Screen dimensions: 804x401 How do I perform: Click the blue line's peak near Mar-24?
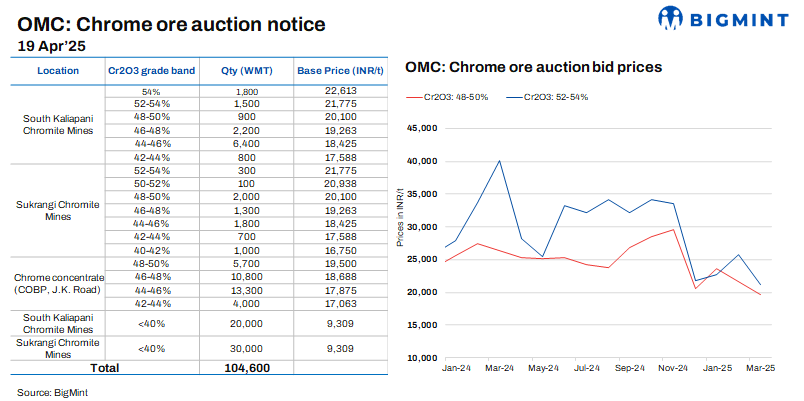pyautogui.click(x=499, y=161)
